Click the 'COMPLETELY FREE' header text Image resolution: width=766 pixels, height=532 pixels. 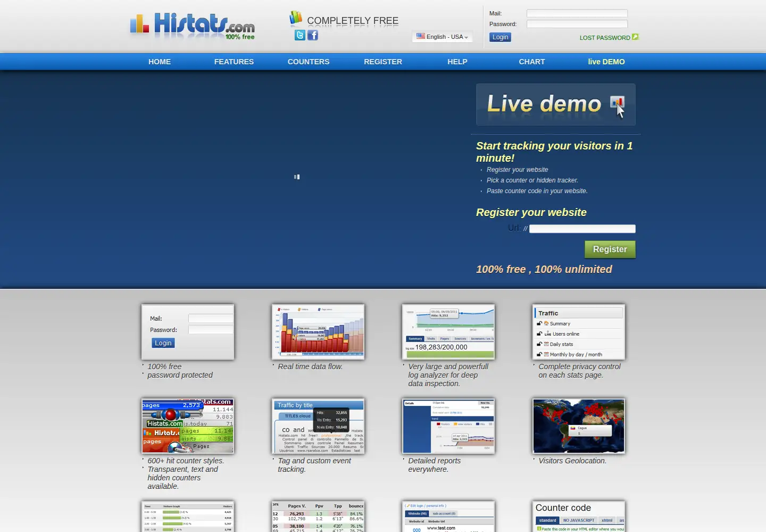pyautogui.click(x=353, y=21)
